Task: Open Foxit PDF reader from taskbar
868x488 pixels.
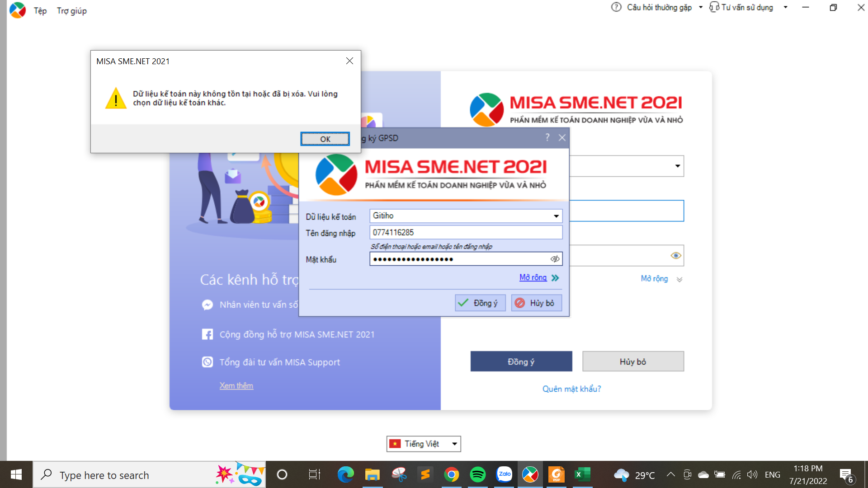Action: 557,474
